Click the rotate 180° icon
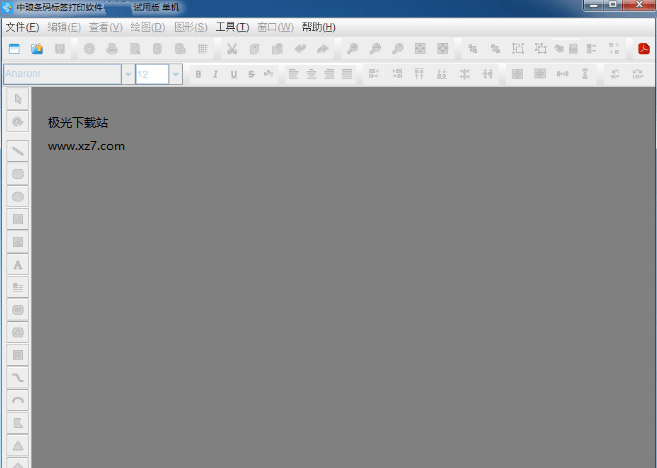657x468 pixels. point(637,74)
